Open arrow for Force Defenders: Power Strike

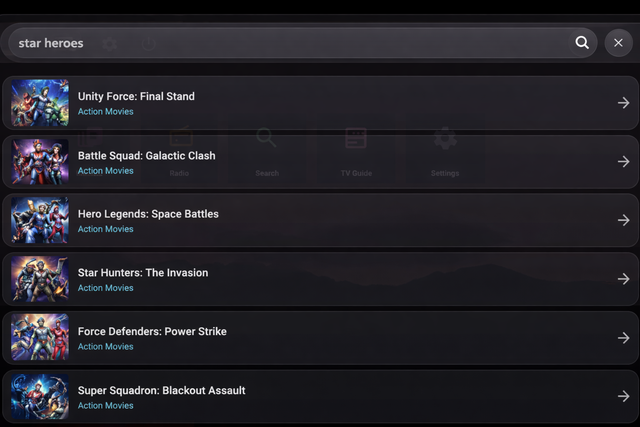click(x=623, y=338)
